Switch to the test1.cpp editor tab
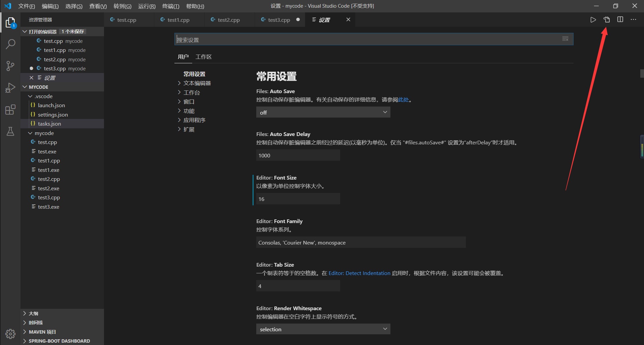The image size is (644, 345). pos(179,20)
